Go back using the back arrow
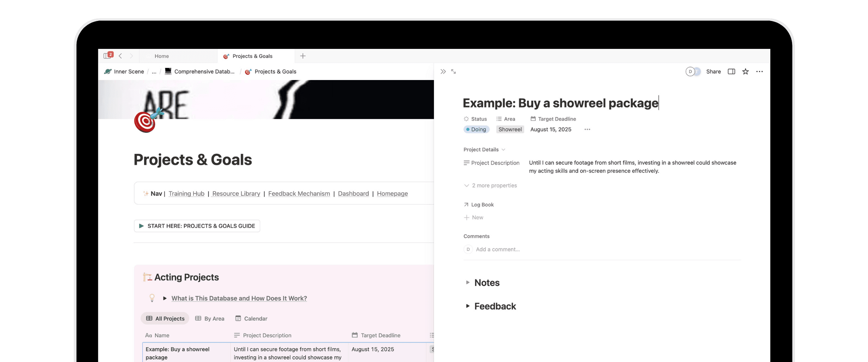 (x=120, y=56)
